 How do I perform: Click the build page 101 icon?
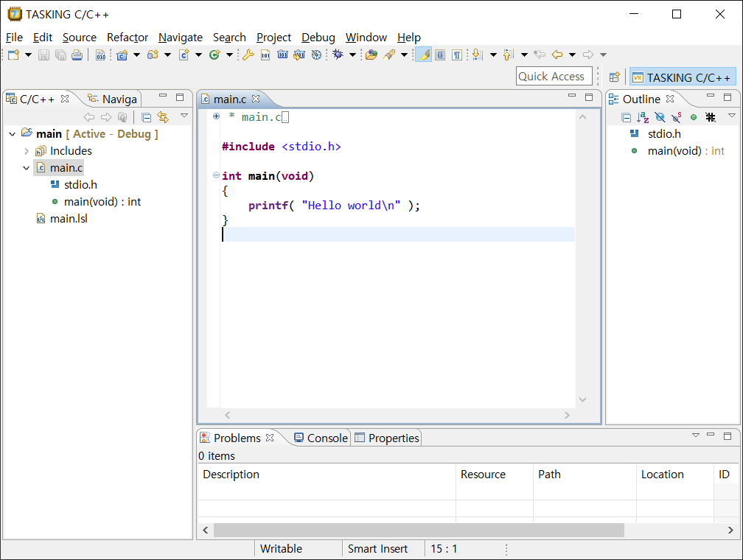tap(265, 55)
